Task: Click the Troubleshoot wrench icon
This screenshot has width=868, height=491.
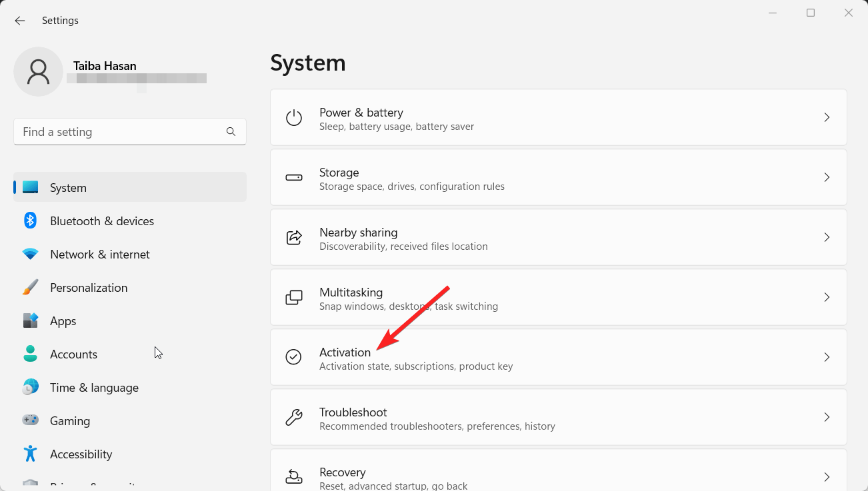Action: 294,417
